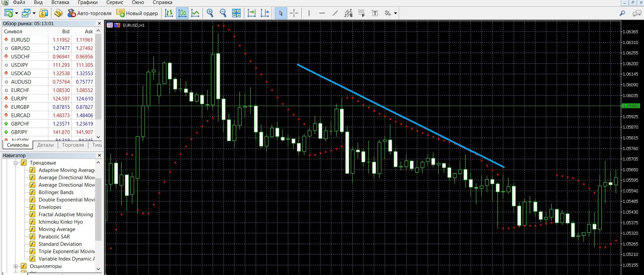Select the Fibonacci retracement tool
The height and width of the screenshot is (275, 644).
[361, 13]
